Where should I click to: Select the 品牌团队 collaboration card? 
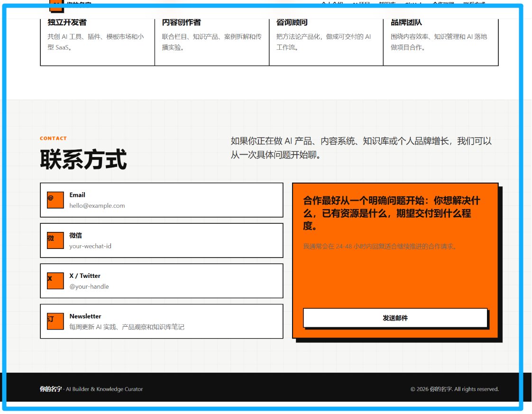441,40
